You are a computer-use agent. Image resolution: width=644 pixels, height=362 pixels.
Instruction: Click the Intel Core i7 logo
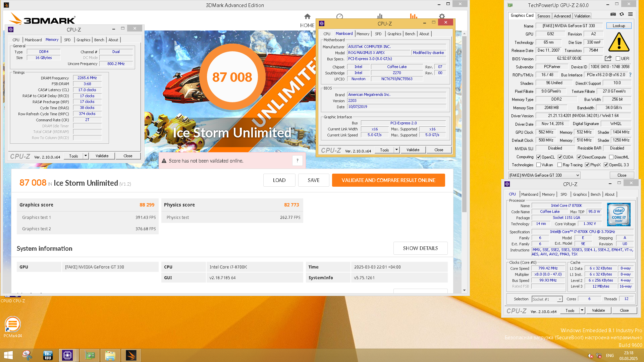click(619, 215)
